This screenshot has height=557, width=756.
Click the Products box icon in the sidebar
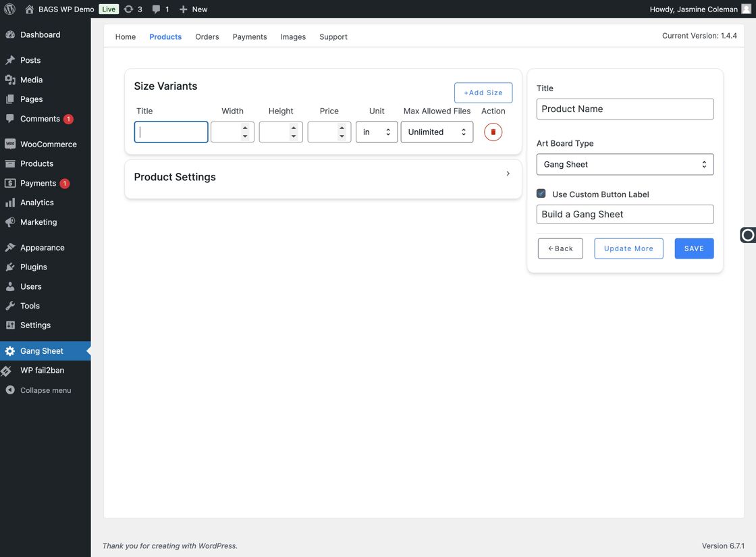coord(10,163)
